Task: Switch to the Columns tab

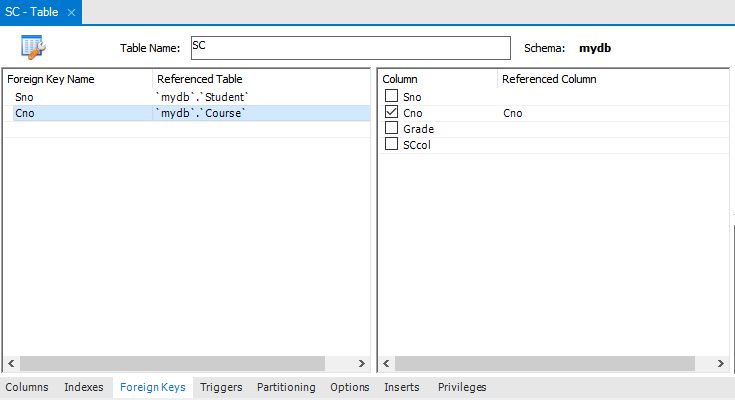Action: (27, 387)
